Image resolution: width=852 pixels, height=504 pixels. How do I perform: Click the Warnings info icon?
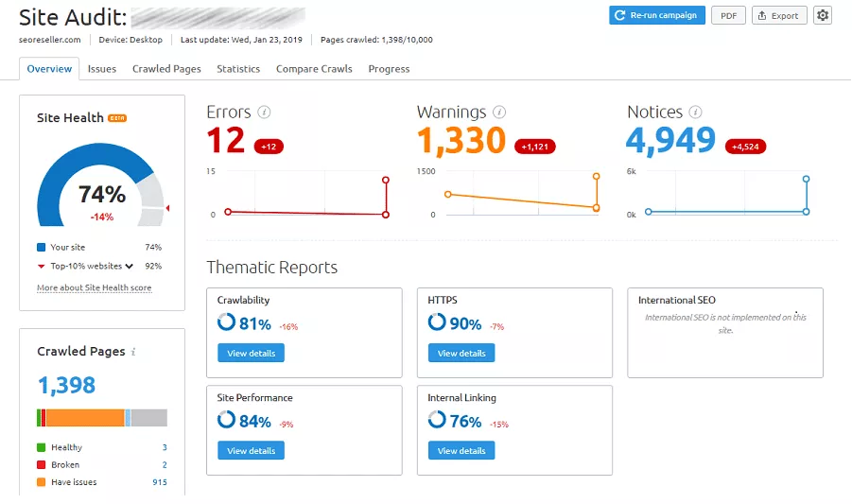point(498,112)
